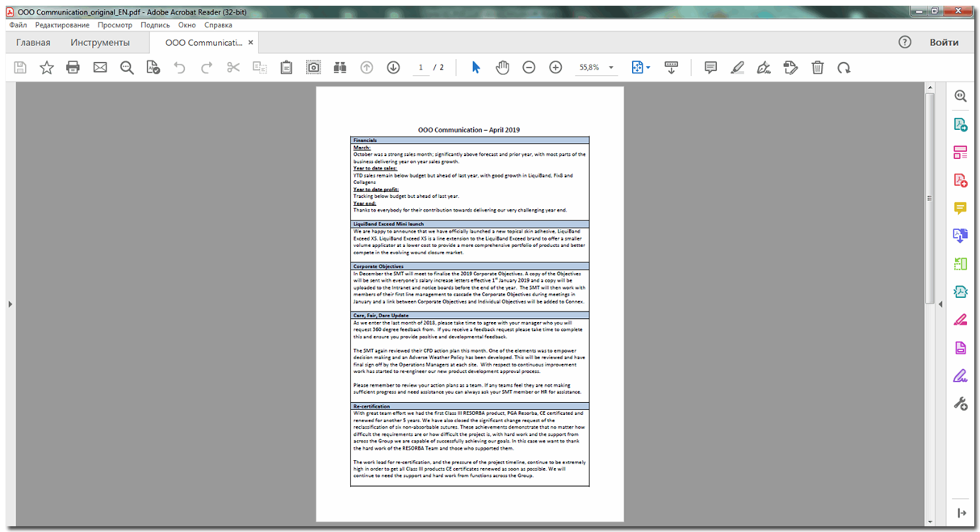Take a snapshot with camera icon
Viewport: 980px width, 532px height.
(x=313, y=68)
